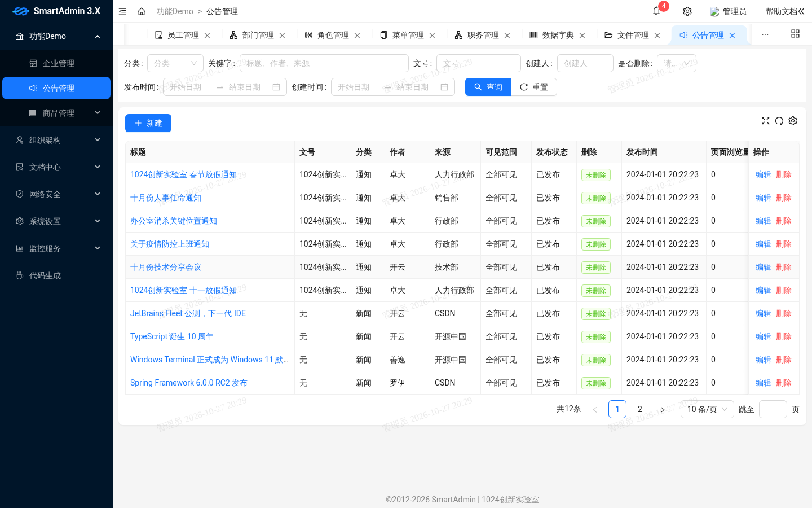Open the 管理员 user menu
The width and height of the screenshot is (812, 508).
click(x=728, y=11)
